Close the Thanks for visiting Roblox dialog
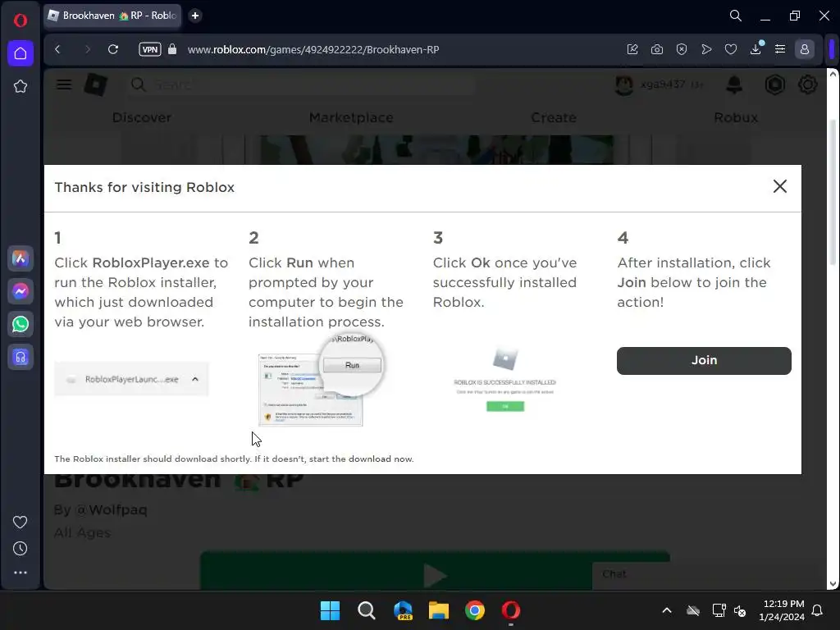This screenshot has width=840, height=630. (780, 186)
